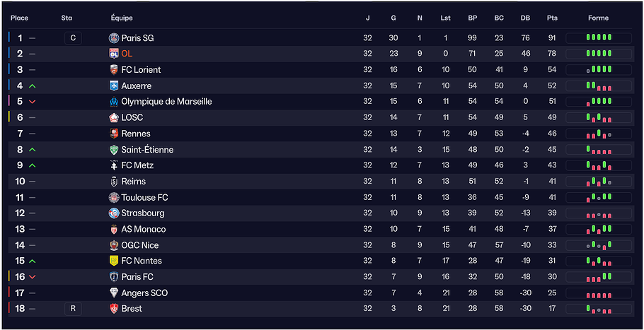The image size is (644, 330).
Task: Click the LOSC club badge
Action: point(114,117)
